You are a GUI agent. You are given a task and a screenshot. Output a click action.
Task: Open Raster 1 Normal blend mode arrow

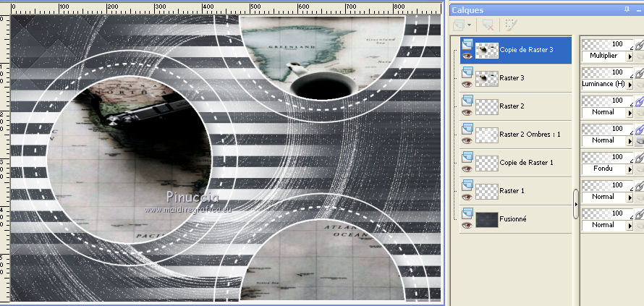click(630, 197)
